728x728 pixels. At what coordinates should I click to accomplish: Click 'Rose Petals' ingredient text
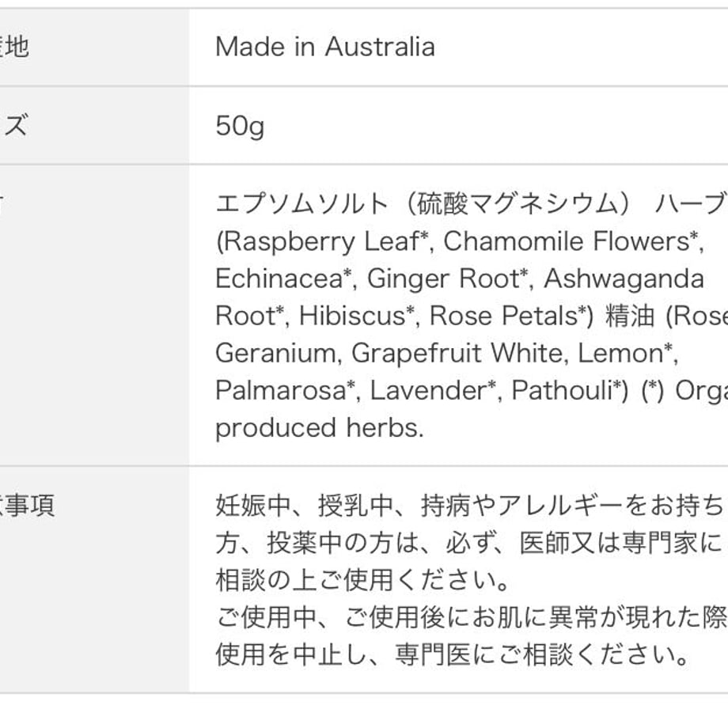[503, 316]
